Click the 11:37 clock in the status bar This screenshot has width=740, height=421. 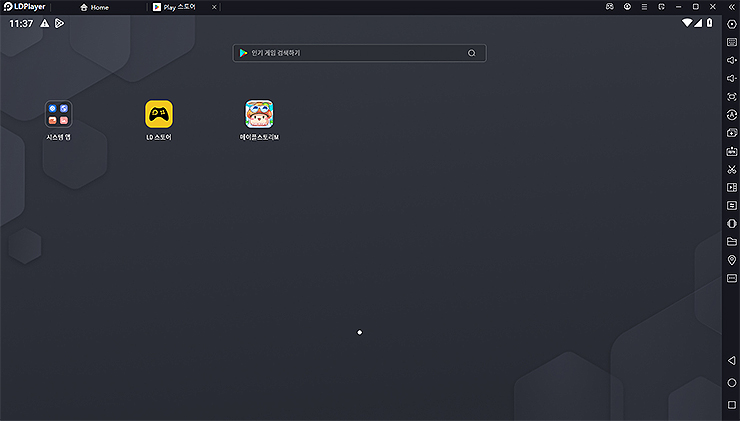point(21,23)
